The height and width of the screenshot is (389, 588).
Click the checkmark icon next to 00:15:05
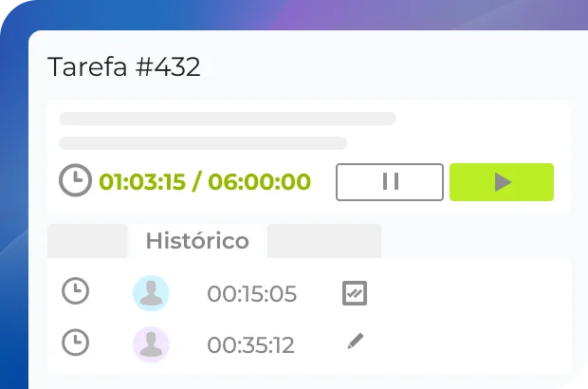click(354, 293)
